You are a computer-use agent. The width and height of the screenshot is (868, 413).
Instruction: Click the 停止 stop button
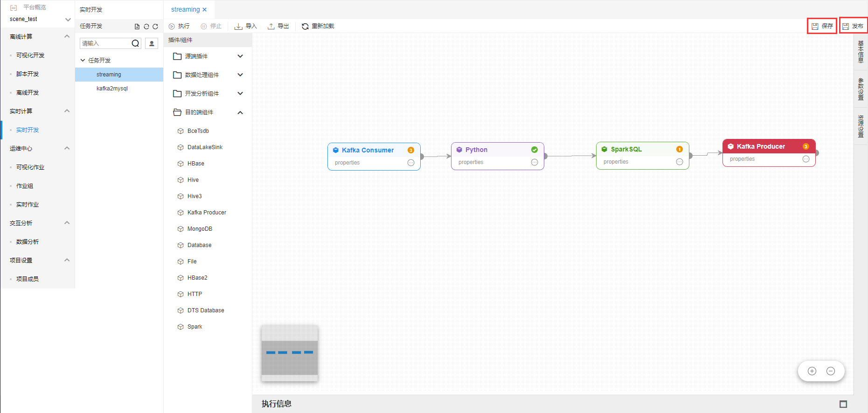pyautogui.click(x=211, y=26)
